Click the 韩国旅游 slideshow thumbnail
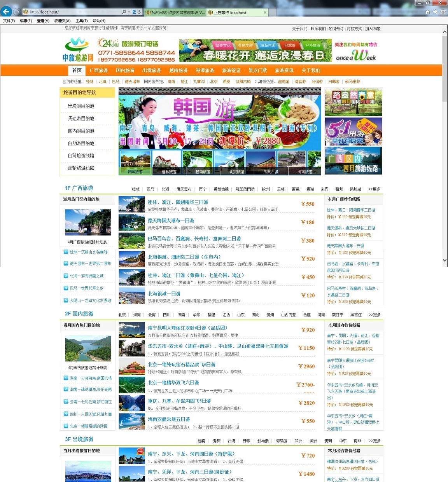Screen dimensions: 448x482 [135, 162]
